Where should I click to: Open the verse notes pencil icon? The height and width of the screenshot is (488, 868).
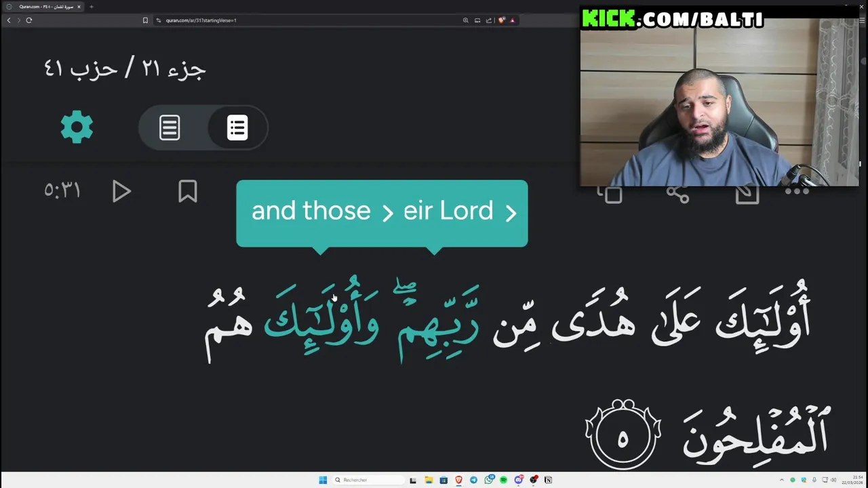(x=747, y=195)
